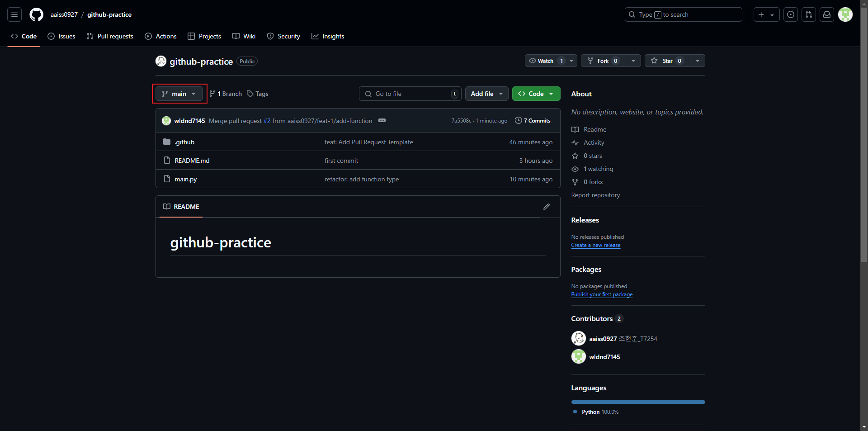Click the branch icon next to 1 Branch
The height and width of the screenshot is (431, 868).
(x=212, y=94)
